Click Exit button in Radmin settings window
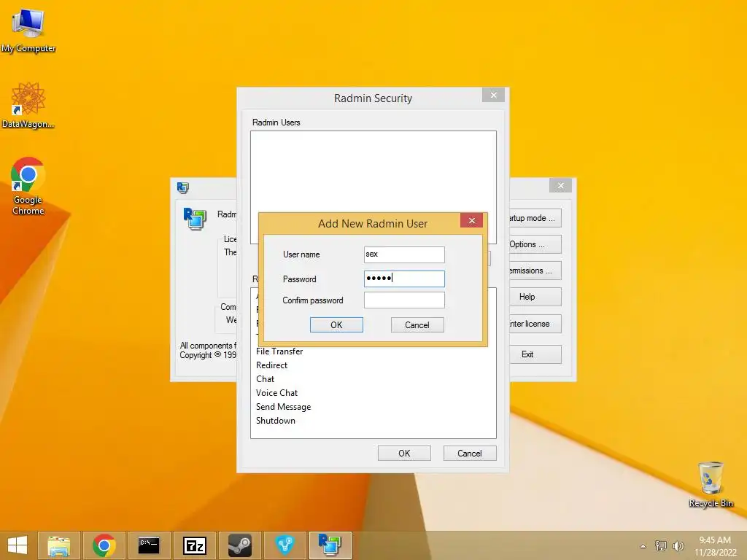Viewport: 747px width, 560px height. click(x=535, y=354)
